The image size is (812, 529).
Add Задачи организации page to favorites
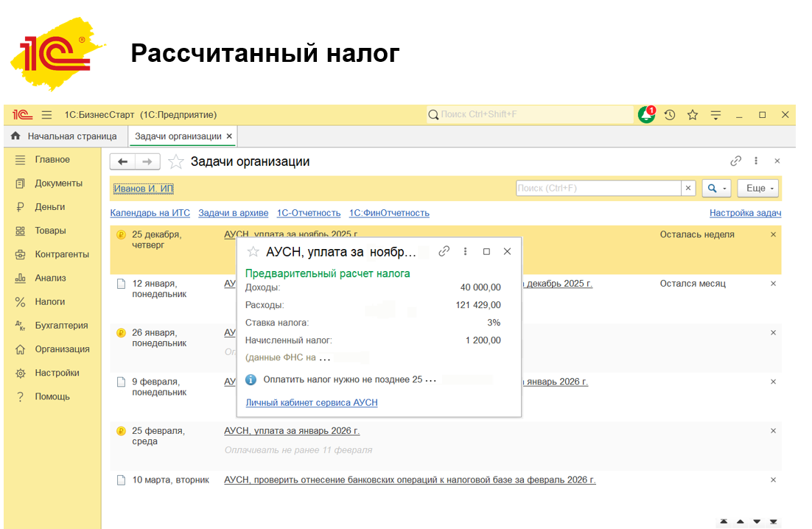175,161
